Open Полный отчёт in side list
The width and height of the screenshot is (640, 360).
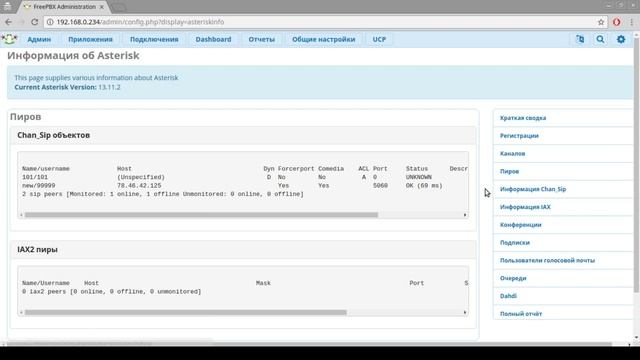click(521, 314)
